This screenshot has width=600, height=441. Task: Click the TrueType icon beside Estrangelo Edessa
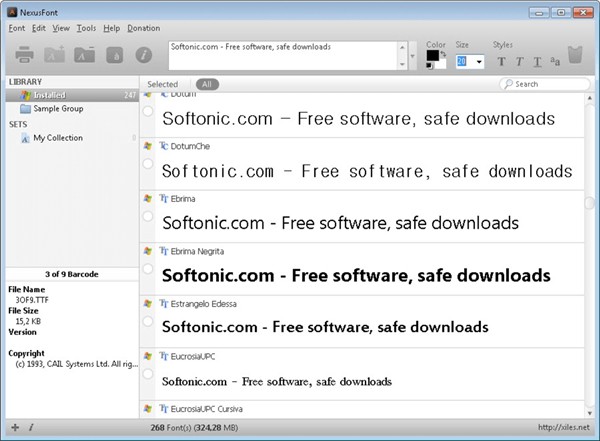coord(164,304)
